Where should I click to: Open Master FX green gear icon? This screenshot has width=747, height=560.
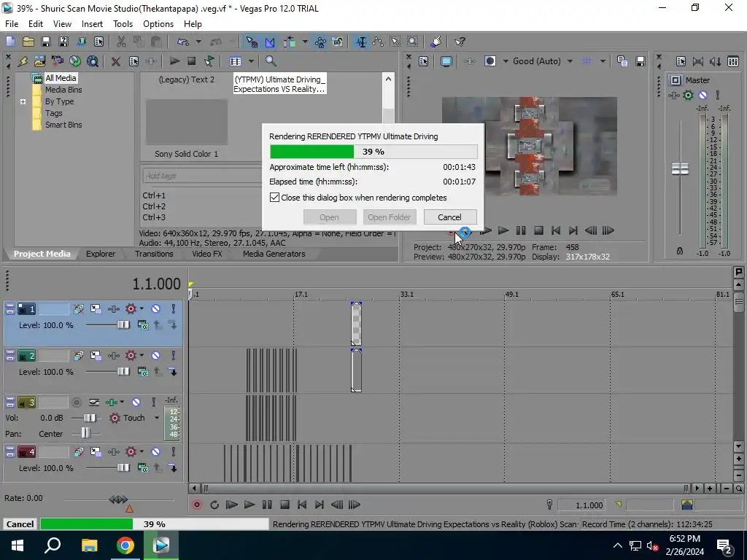pyautogui.click(x=688, y=96)
